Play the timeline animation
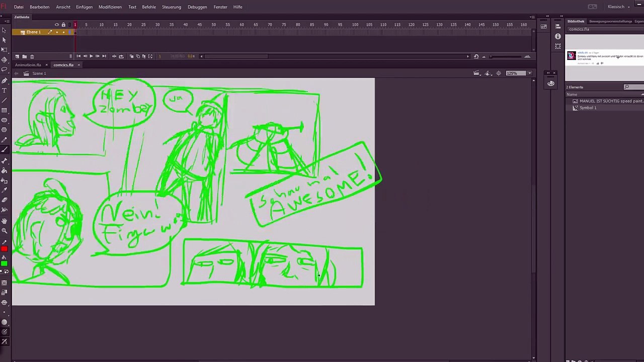Viewport: 644px width, 362px height. pos(91,56)
